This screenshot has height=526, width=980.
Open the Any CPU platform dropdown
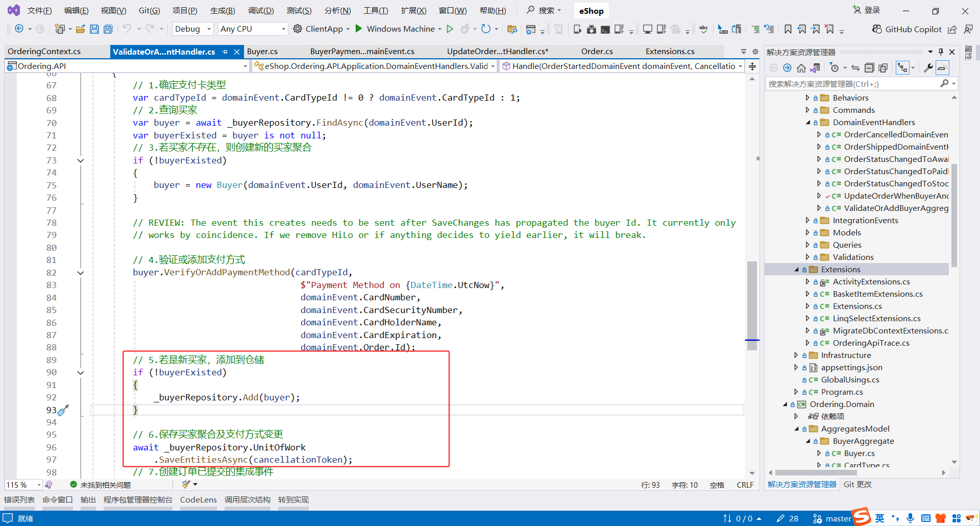[x=253, y=29]
